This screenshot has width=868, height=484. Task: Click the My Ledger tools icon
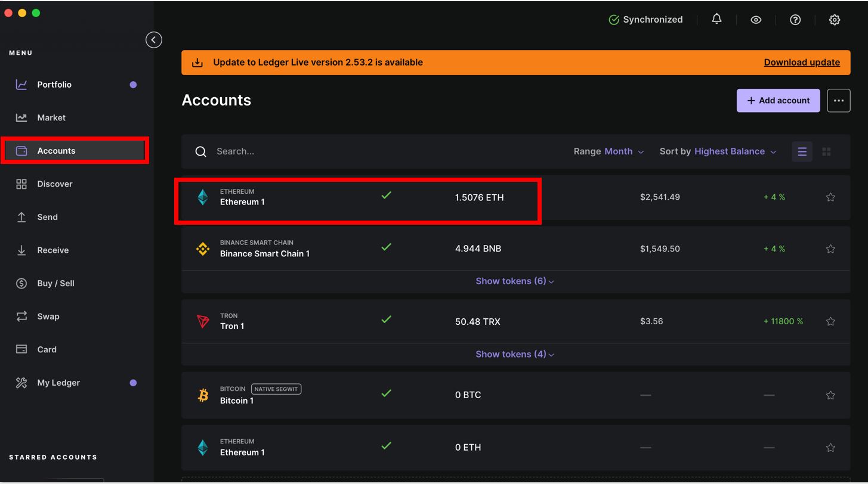click(x=21, y=383)
